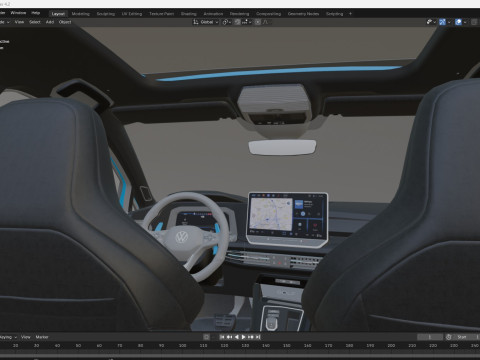The width and height of the screenshot is (480, 360).
Task: Toggle viewport gizmos display
Action: point(442,22)
